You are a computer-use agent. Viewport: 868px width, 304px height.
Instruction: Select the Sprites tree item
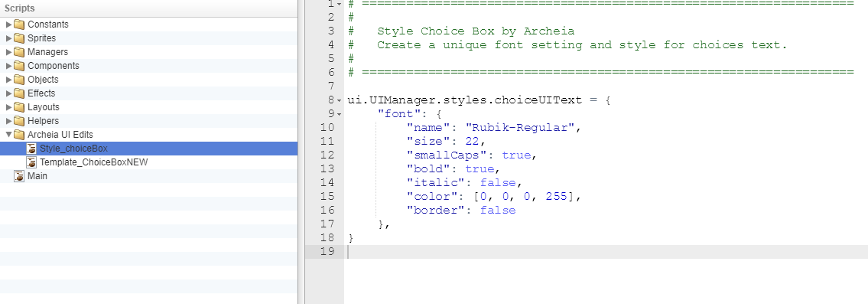pos(148,38)
